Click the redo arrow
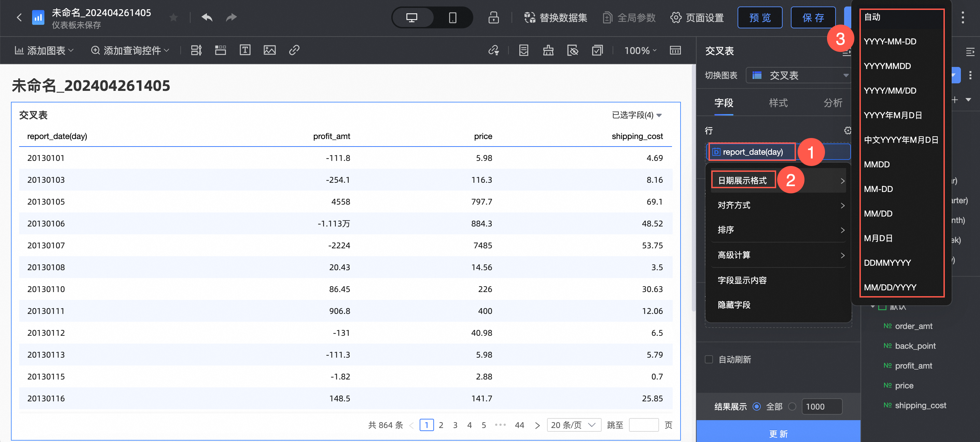980x442 pixels. coord(231,17)
